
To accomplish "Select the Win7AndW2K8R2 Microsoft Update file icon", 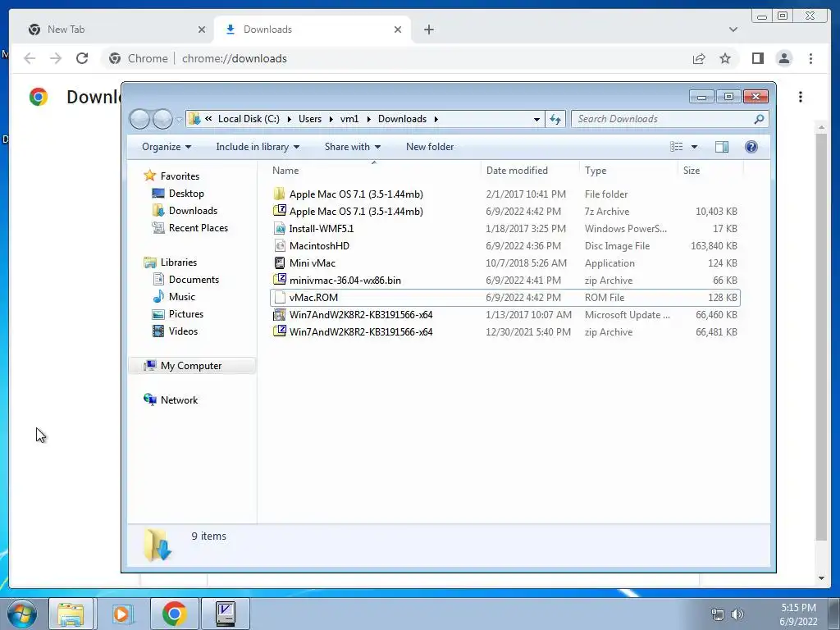I will [x=279, y=314].
